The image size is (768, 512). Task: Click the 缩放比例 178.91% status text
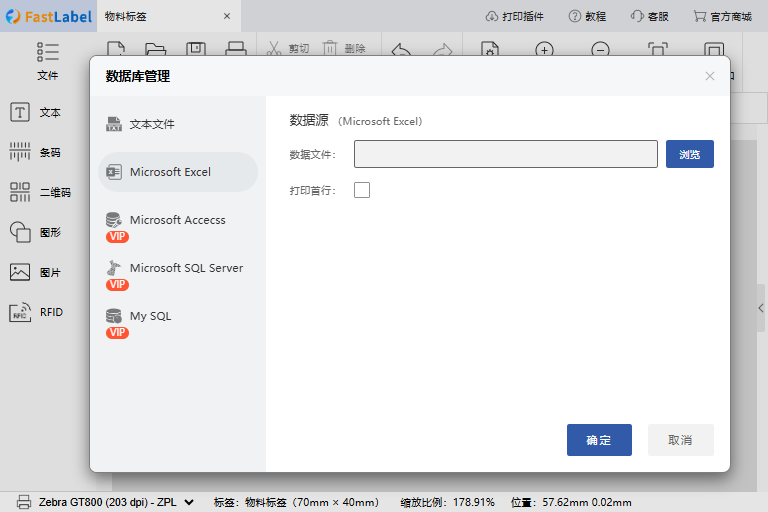(x=447, y=502)
